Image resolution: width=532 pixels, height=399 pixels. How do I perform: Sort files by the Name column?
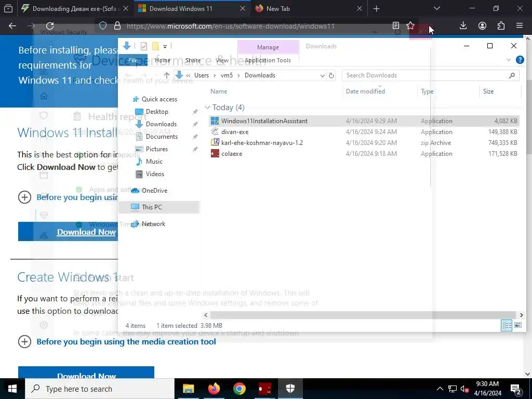219,91
